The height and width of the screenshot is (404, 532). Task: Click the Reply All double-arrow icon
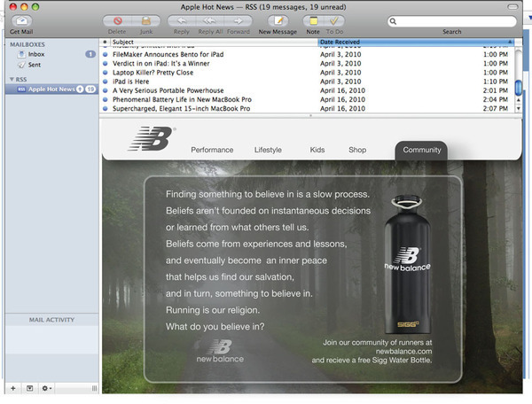pos(209,21)
